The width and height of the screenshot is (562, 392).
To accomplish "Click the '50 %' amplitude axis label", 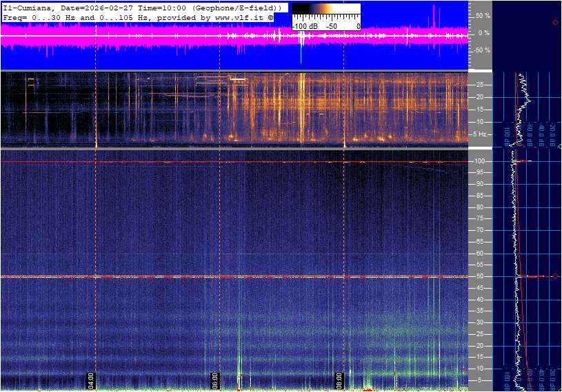I will (x=483, y=16).
